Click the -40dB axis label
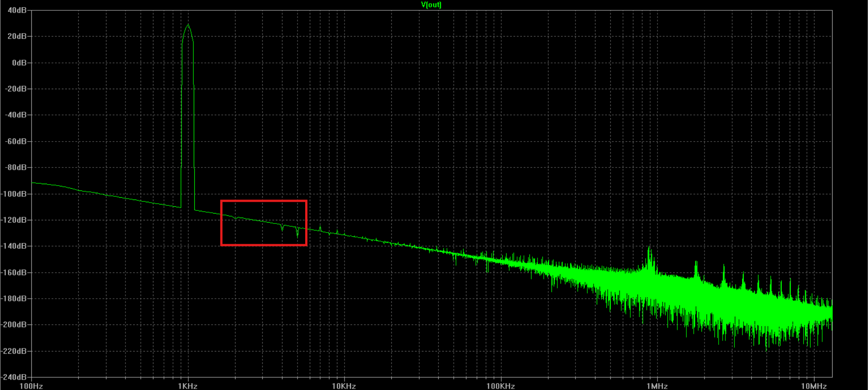The image size is (868, 390). pyautogui.click(x=16, y=115)
